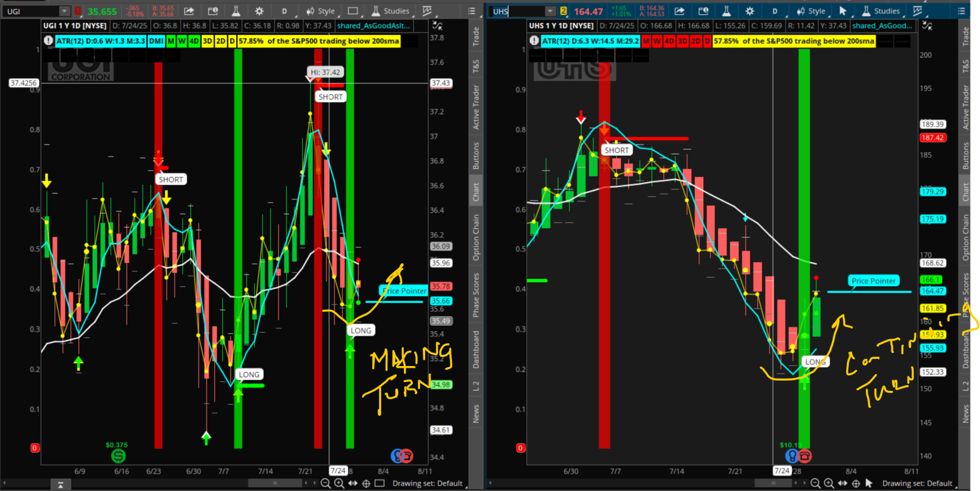Click the crosshair icon under UGI chart
This screenshot has height=491, width=980.
click(366, 483)
